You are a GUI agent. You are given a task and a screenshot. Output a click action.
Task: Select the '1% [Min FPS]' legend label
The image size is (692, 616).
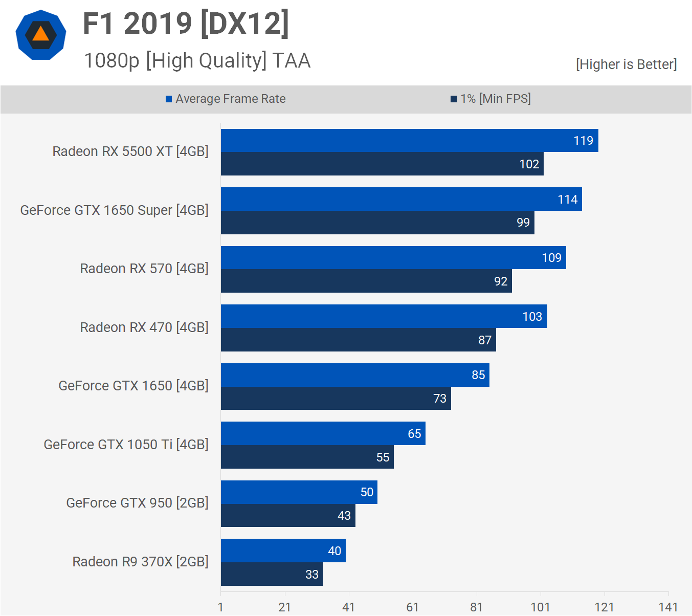(x=496, y=99)
